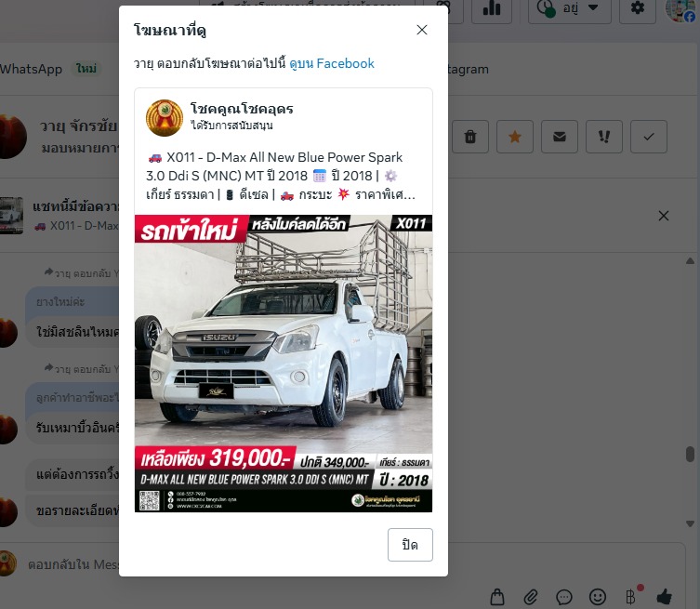Viewport: 700px width, 609px height.
Task: Open วายุ จักรชัย contact name
Action: (79, 126)
